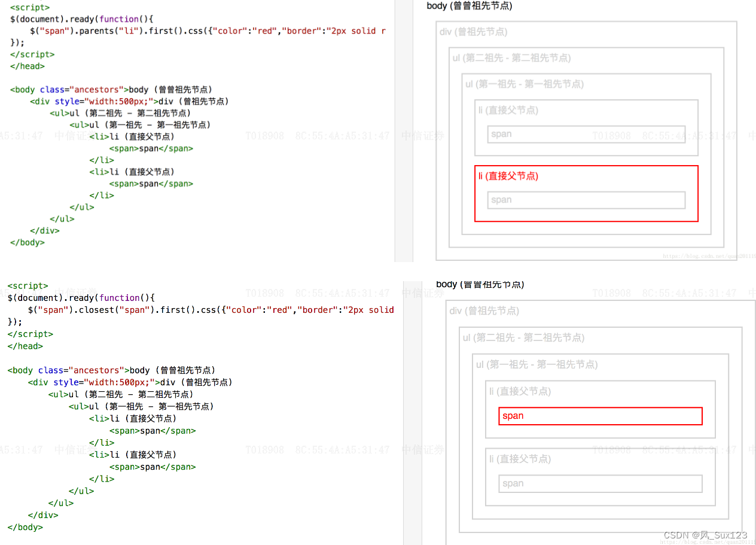This screenshot has width=756, height=545.
Task: Select the red-bordered span box
Action: (600, 416)
